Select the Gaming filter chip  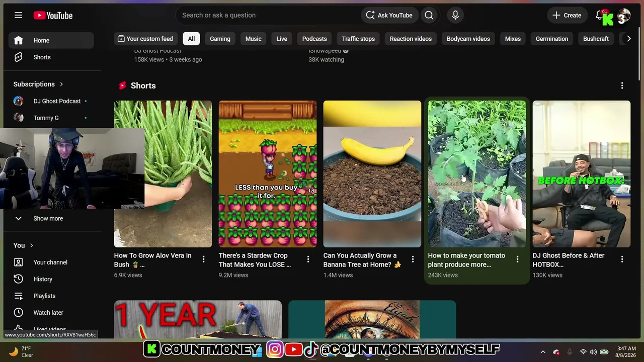click(220, 39)
